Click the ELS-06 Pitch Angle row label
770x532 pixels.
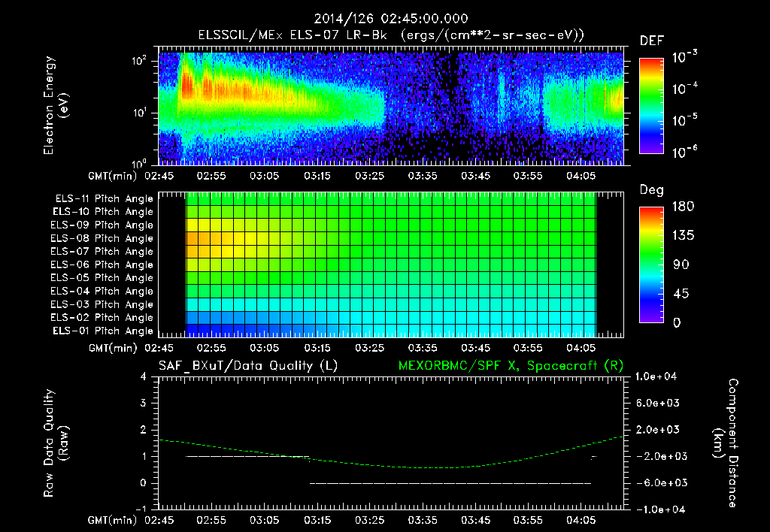102,265
